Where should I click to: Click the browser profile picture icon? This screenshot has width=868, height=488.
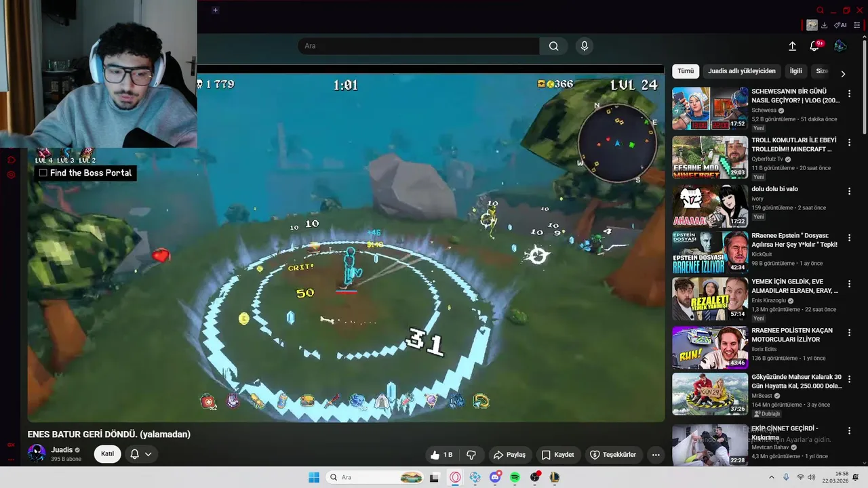pyautogui.click(x=812, y=25)
